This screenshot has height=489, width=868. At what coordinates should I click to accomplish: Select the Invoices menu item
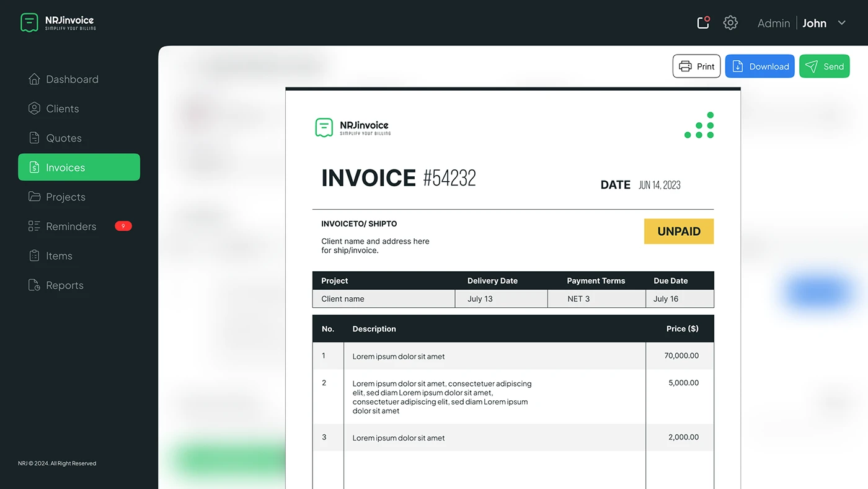79,168
